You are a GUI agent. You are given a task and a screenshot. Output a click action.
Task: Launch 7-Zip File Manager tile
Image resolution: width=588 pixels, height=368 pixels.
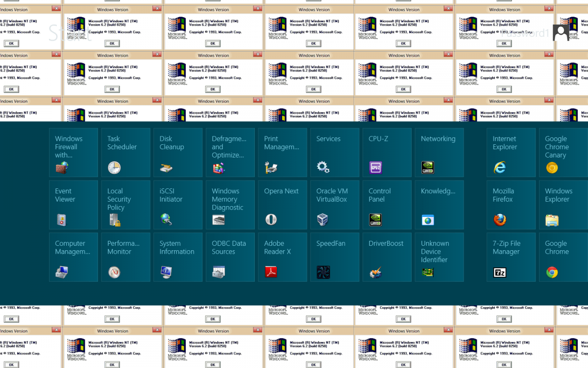pos(511,257)
